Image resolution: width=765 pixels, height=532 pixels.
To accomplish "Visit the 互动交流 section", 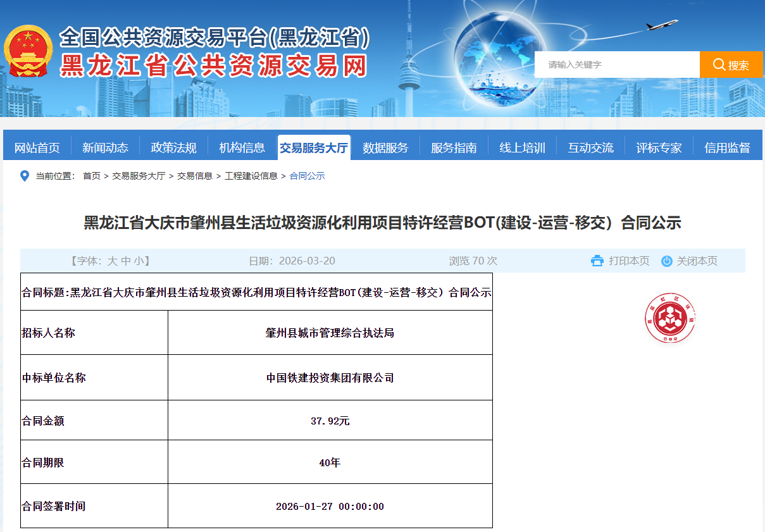I will [x=590, y=147].
